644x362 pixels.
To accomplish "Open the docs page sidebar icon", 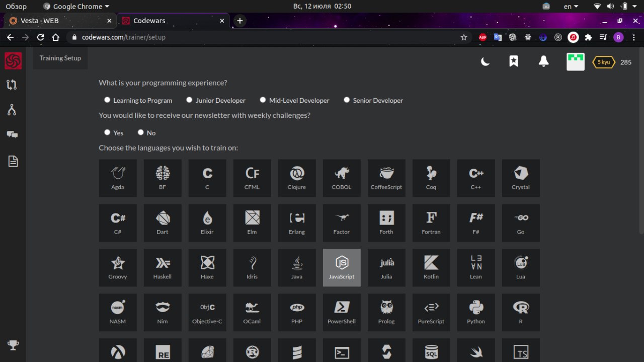I will [x=13, y=161].
